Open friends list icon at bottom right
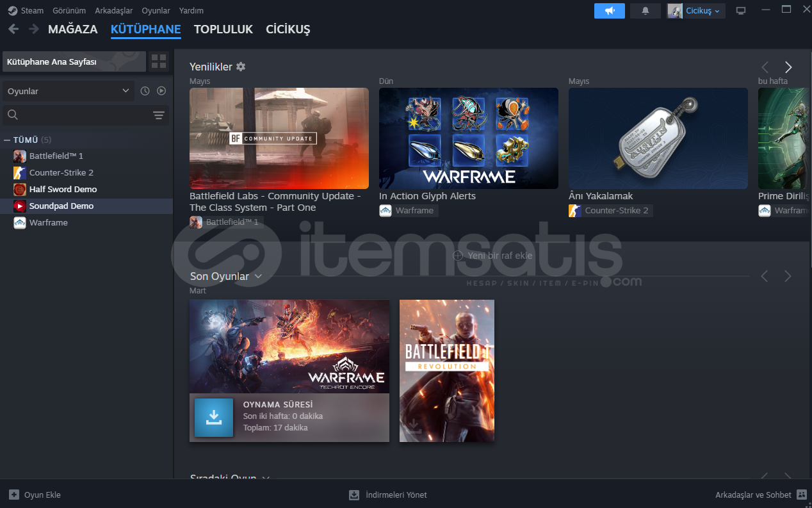 coord(802,495)
